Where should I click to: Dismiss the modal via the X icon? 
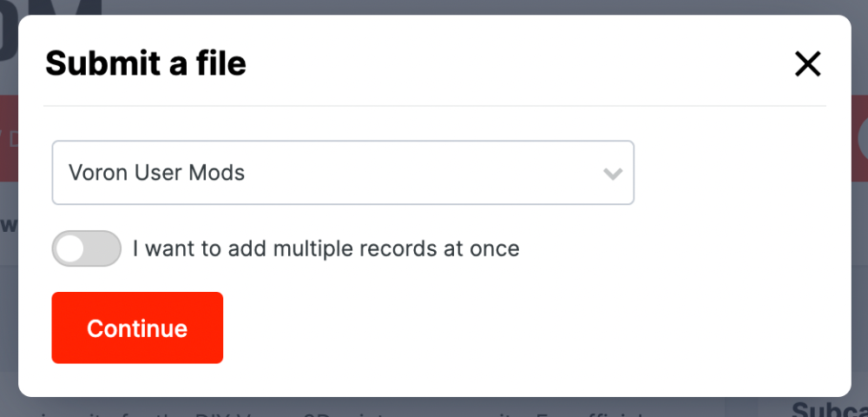click(807, 63)
